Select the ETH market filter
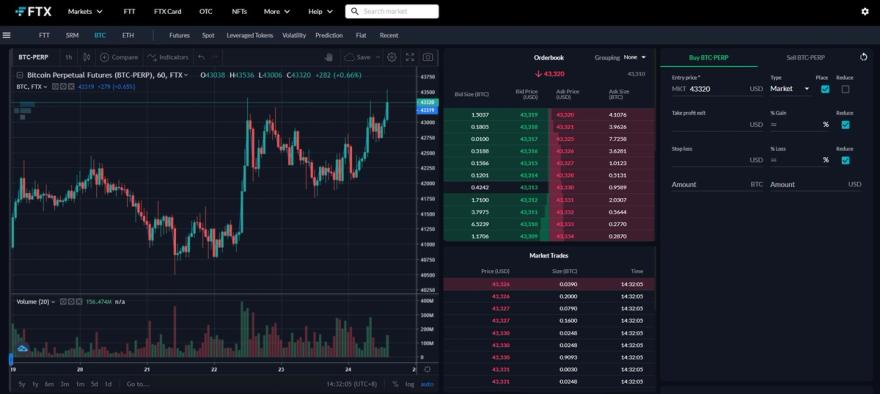880x394 pixels. 128,35
